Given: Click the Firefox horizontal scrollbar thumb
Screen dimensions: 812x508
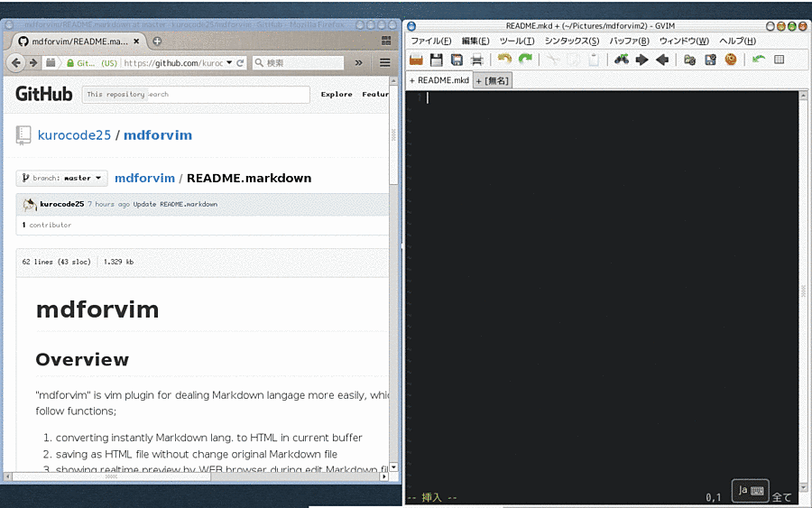Looking at the screenshot, I should (x=111, y=476).
